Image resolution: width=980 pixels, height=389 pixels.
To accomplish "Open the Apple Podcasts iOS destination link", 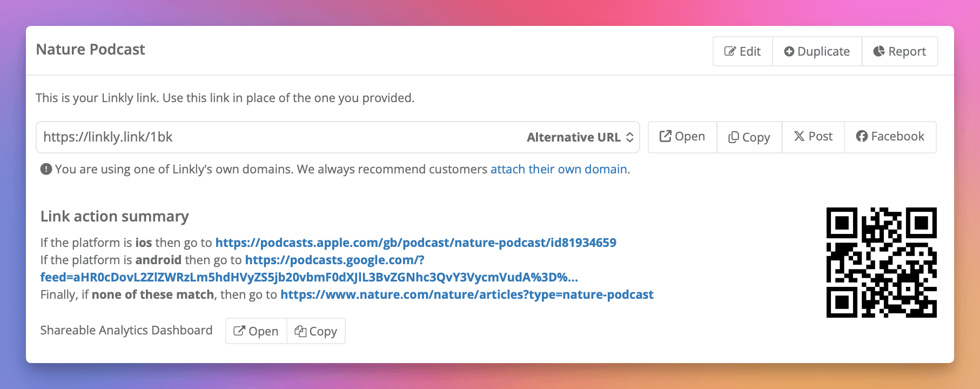I will 415,243.
